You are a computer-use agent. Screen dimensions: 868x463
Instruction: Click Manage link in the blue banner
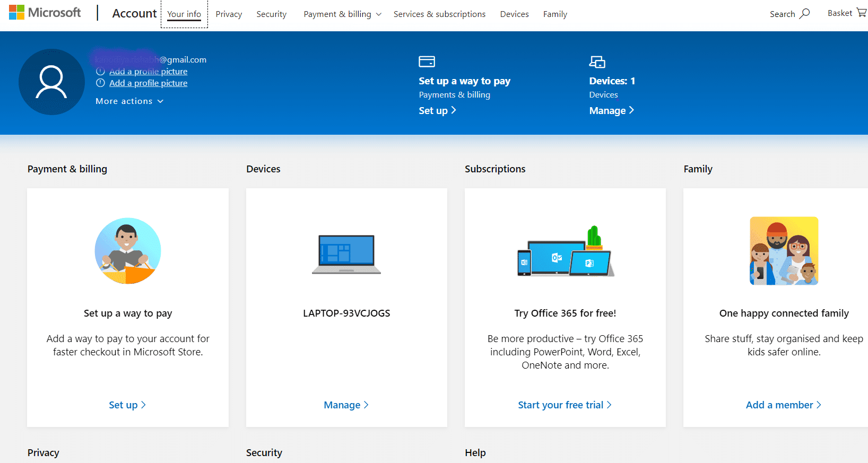point(612,110)
